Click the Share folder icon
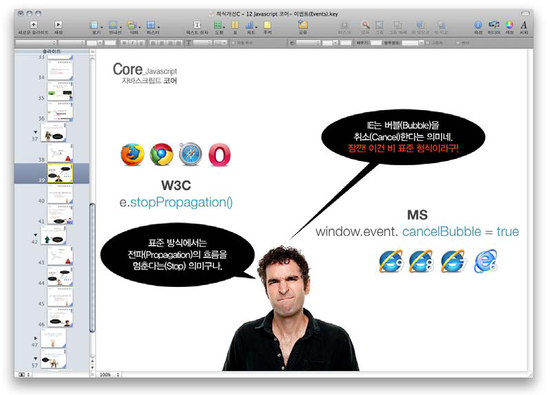This screenshot has width=550, height=395. pos(303,25)
